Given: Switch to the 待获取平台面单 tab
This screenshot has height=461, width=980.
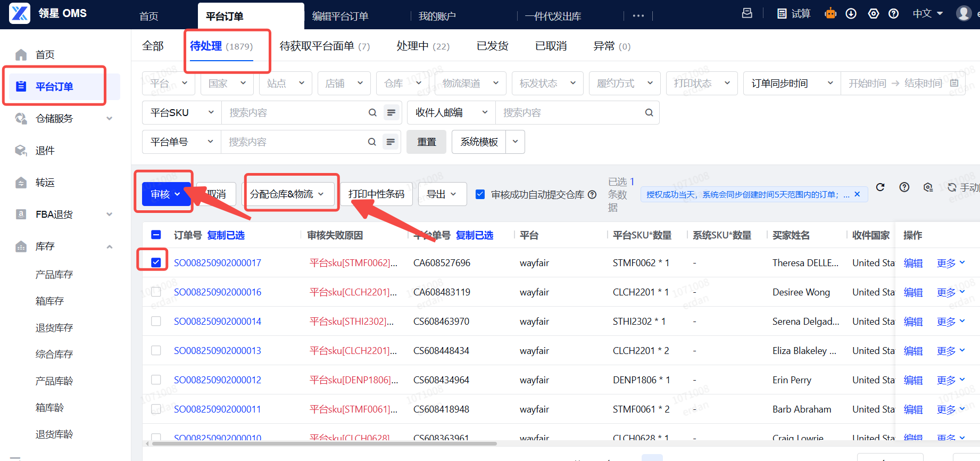Looking at the screenshot, I should point(325,46).
